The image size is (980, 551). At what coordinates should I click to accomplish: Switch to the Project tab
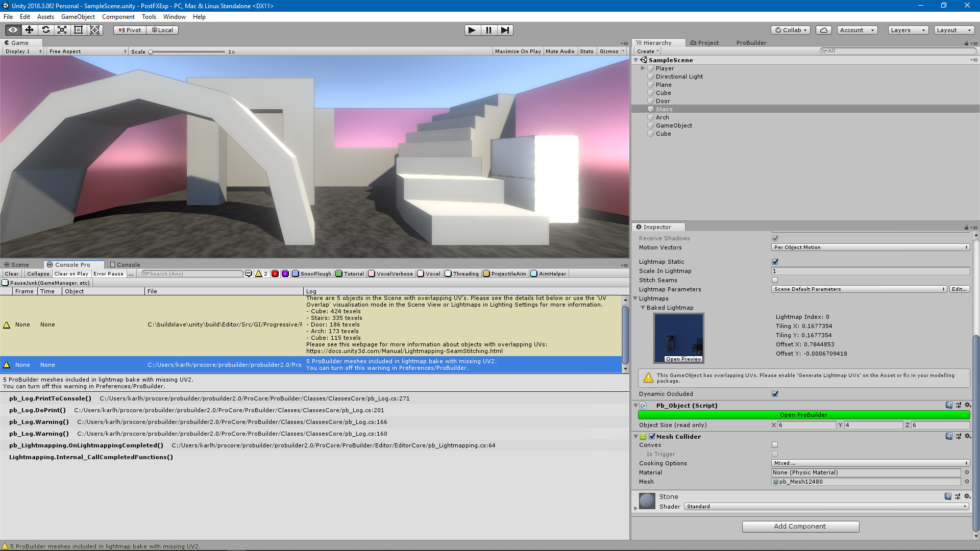705,43
